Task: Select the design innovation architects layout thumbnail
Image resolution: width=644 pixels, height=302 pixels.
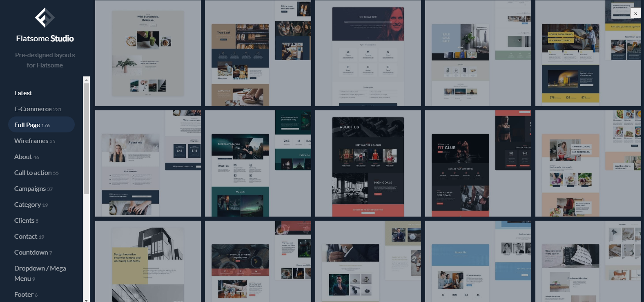Action: 148,262
